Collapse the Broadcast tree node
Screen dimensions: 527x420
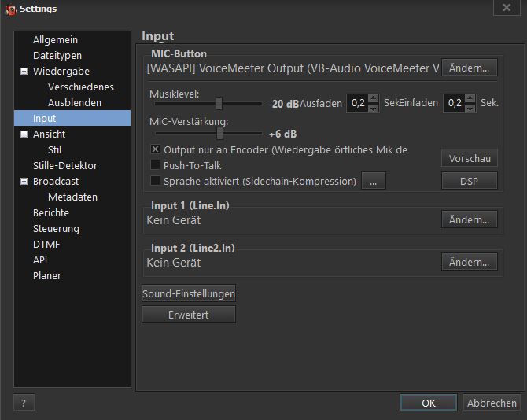coord(24,182)
